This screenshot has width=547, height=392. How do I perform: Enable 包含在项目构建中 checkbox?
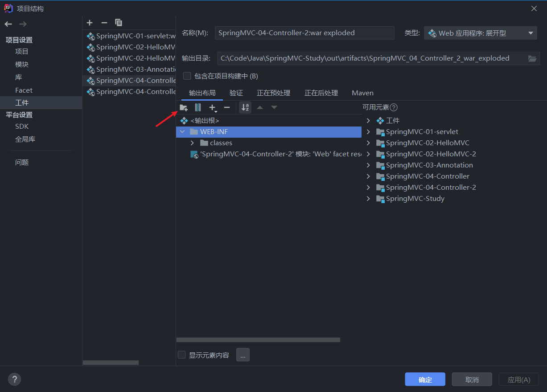(x=187, y=76)
